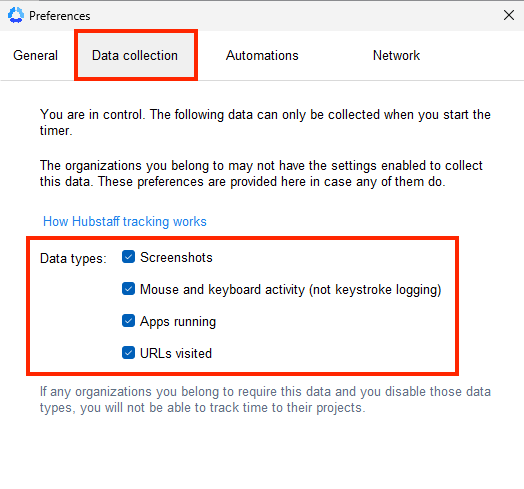524x489 pixels.
Task: Click the Screenshots label text
Action: pos(176,257)
